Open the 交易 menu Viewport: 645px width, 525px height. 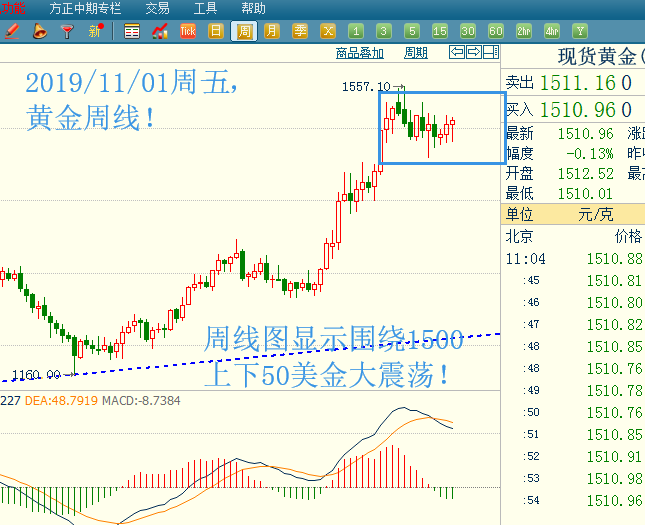[x=157, y=8]
